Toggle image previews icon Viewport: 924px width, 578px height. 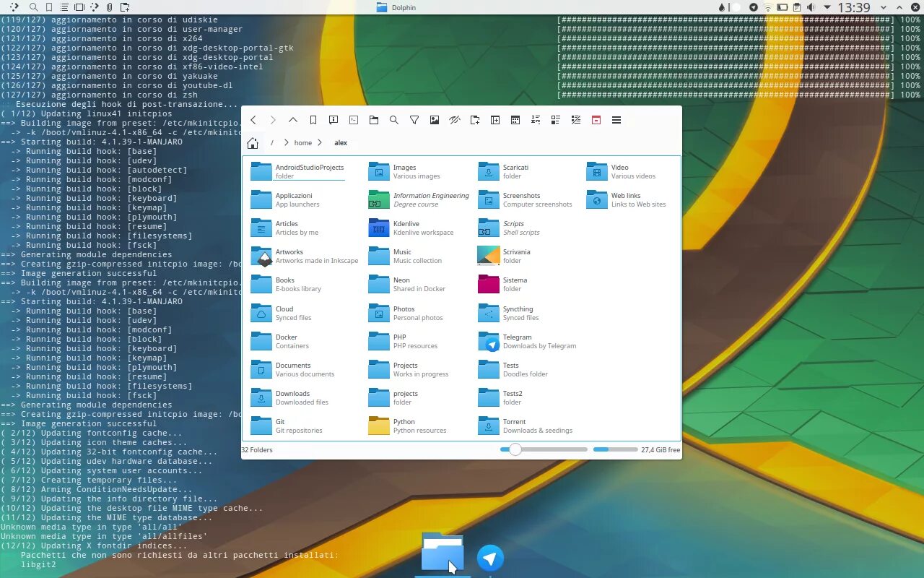pos(435,120)
